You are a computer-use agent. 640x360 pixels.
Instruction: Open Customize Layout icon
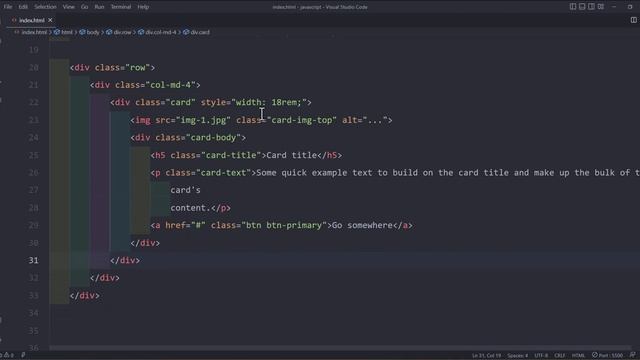pos(601,7)
